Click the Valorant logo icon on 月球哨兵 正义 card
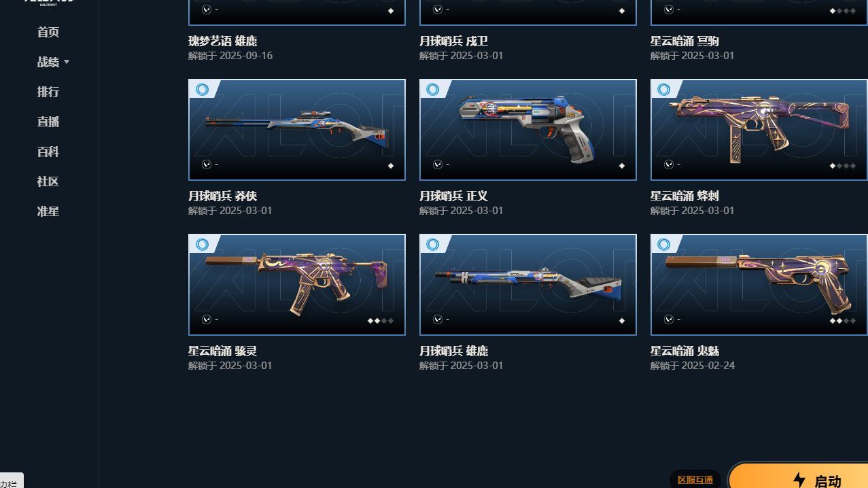868x488 pixels. pyautogui.click(x=438, y=164)
